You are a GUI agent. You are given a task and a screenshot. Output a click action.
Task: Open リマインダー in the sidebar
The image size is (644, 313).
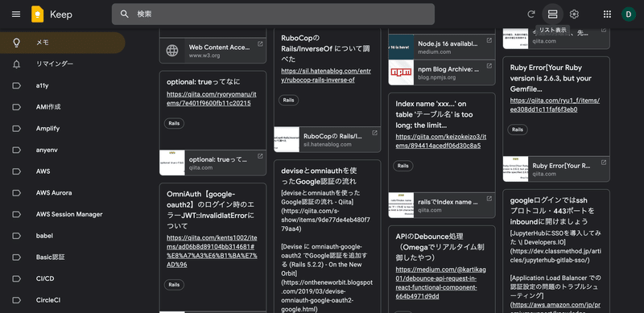(x=63, y=64)
